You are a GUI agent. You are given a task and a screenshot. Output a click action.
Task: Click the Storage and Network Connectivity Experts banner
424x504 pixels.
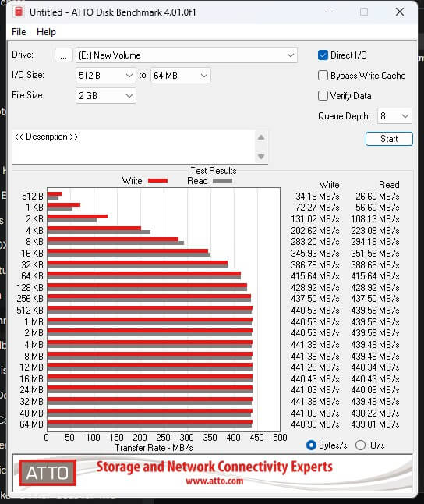pos(214,467)
